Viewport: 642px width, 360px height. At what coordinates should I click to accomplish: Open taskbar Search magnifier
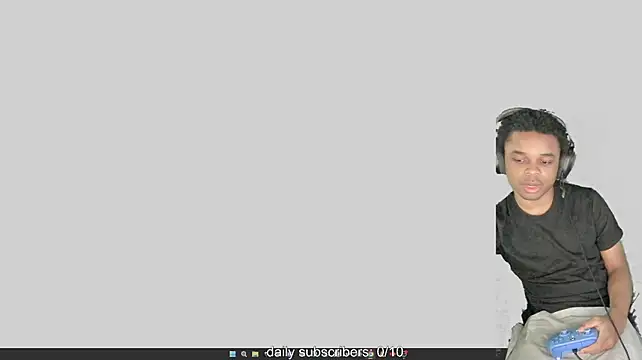tap(244, 354)
